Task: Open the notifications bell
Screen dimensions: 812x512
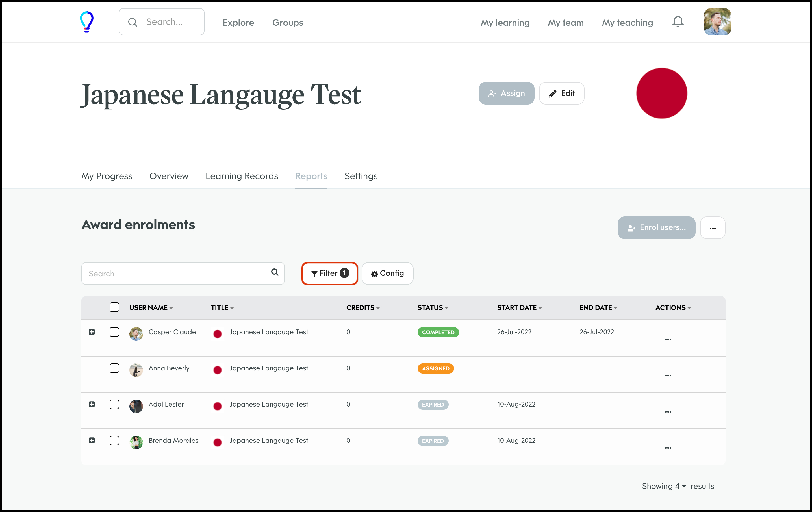Action: point(678,22)
